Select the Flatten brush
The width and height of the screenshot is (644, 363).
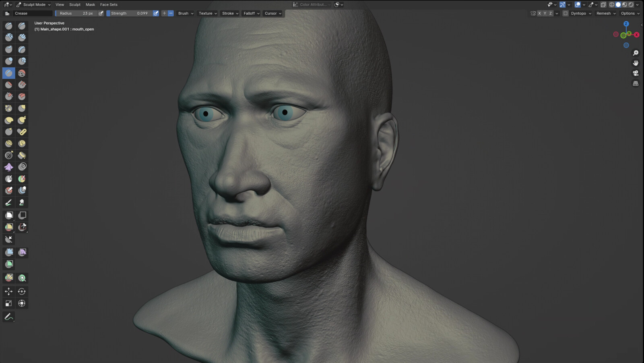(x=9, y=85)
